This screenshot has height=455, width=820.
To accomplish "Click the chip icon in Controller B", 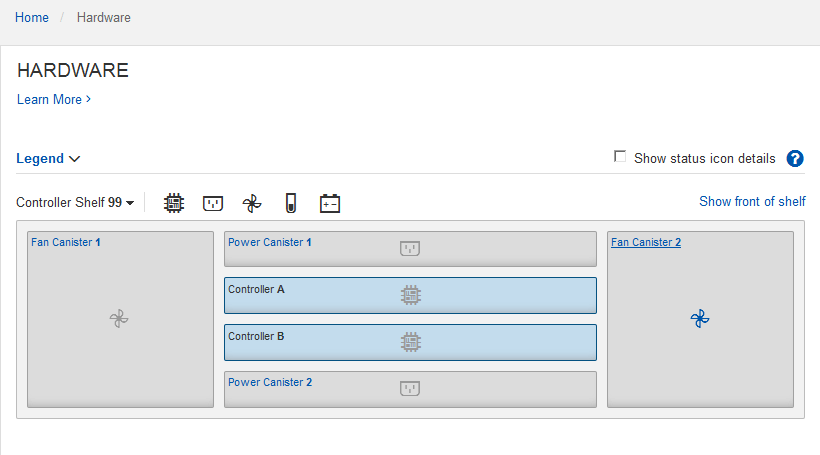I will coord(410,342).
